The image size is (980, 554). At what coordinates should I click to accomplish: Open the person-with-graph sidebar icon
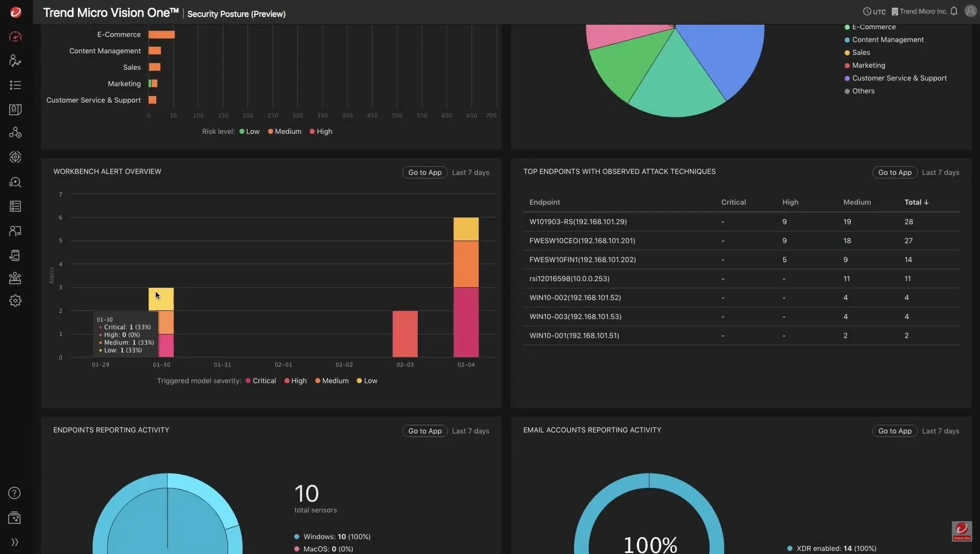[15, 61]
